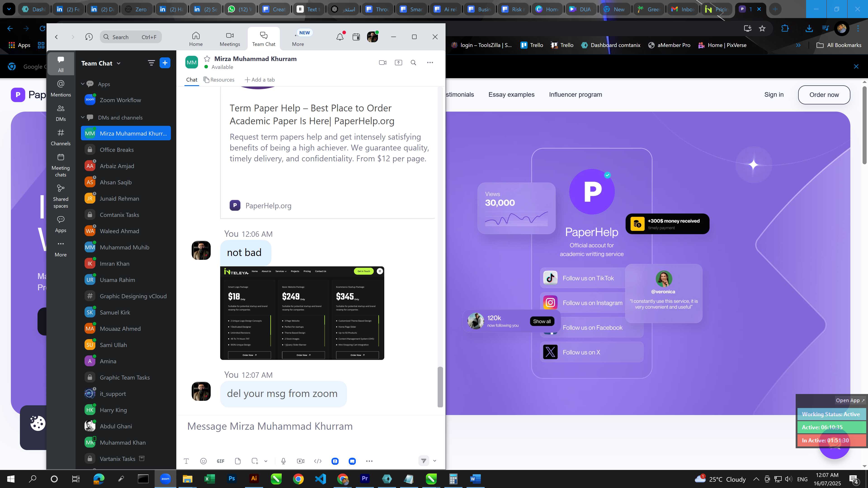
Task: Click text formatting icon in composer
Action: [186, 461]
